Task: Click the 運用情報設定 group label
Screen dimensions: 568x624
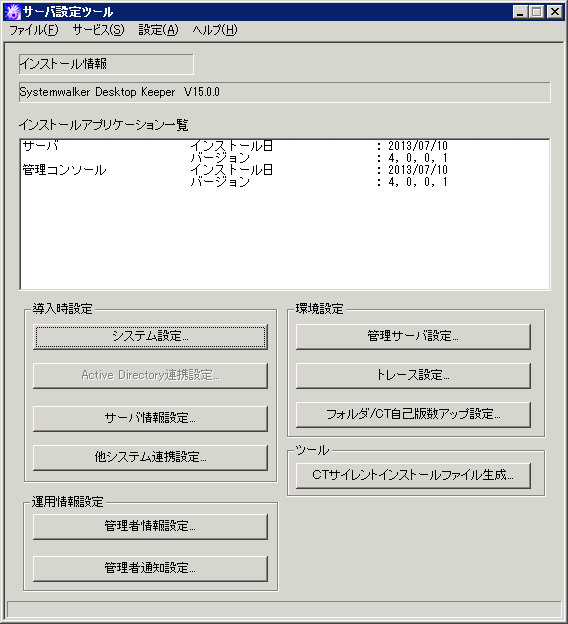Action: click(x=68, y=502)
